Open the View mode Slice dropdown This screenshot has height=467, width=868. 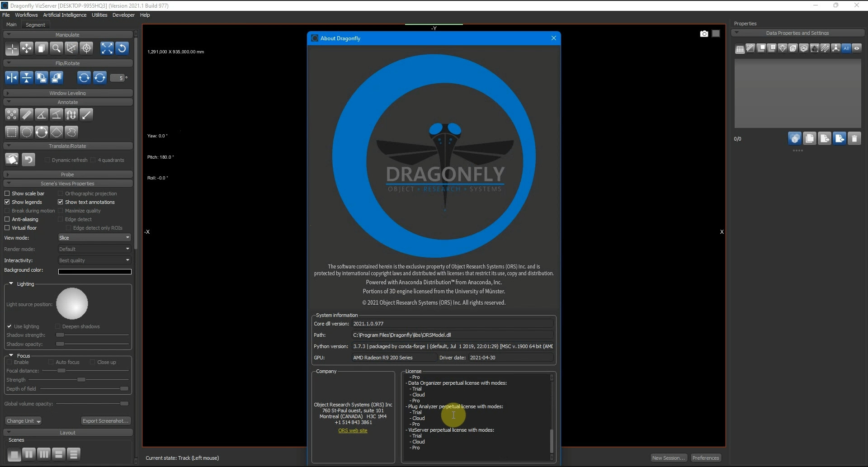click(x=94, y=238)
